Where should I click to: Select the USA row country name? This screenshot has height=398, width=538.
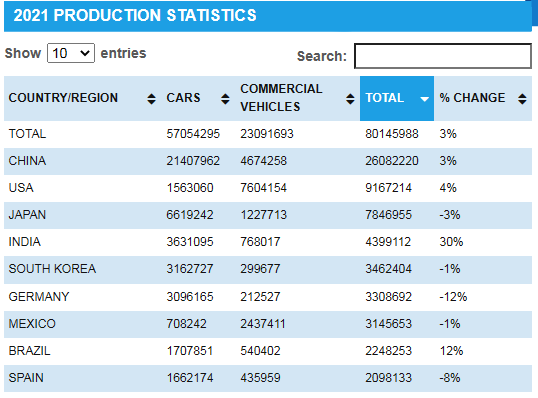click(x=21, y=188)
